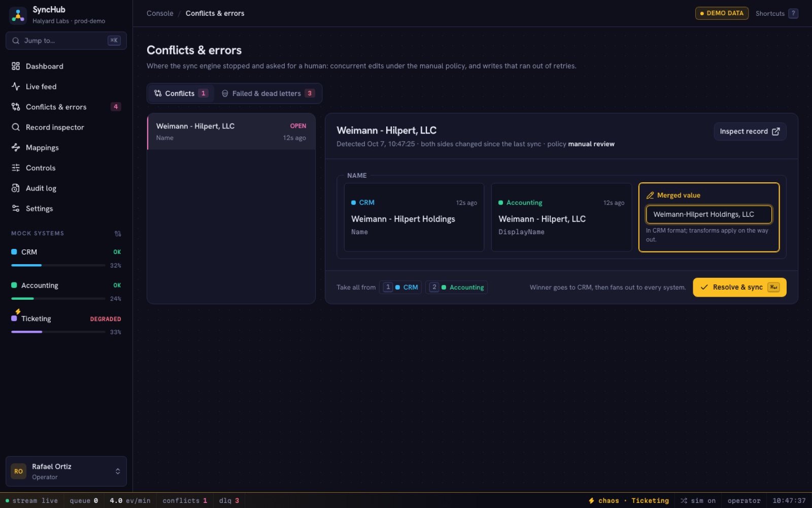Click the lightning bolt on Ticketing system
The image size is (812, 508).
[18, 311]
